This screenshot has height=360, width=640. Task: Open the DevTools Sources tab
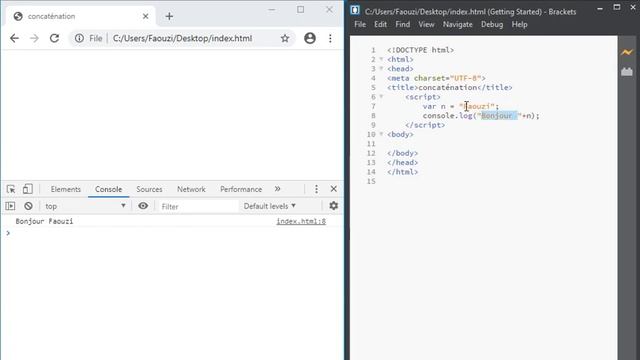(149, 189)
